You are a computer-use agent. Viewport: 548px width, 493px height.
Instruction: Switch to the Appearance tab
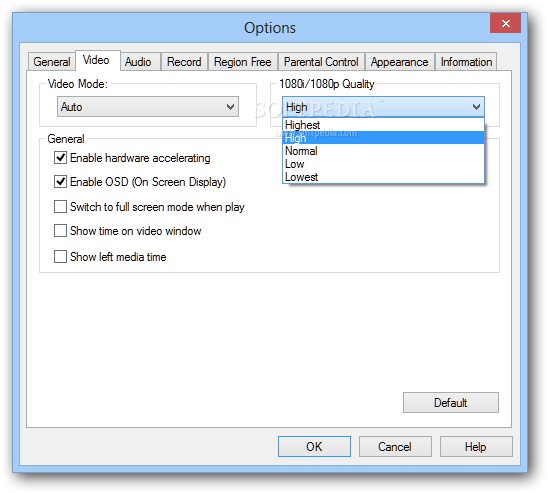pos(399,62)
